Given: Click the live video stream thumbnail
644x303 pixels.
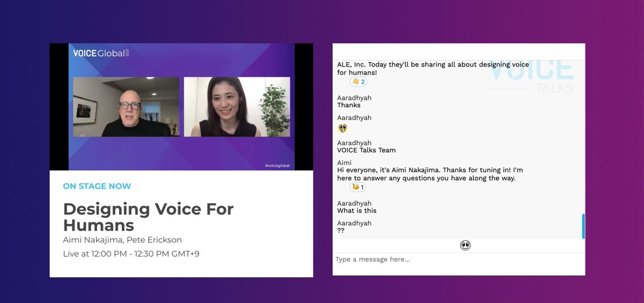Looking at the screenshot, I should point(181,107).
